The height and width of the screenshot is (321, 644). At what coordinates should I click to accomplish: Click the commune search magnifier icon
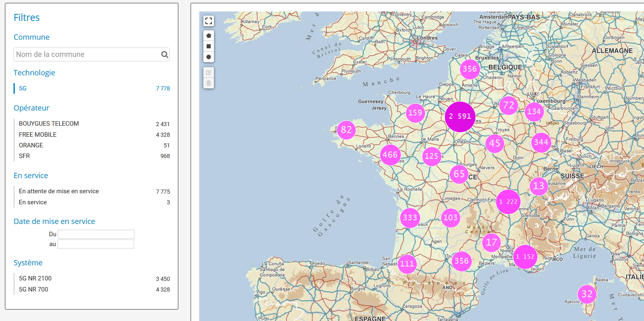pos(164,54)
